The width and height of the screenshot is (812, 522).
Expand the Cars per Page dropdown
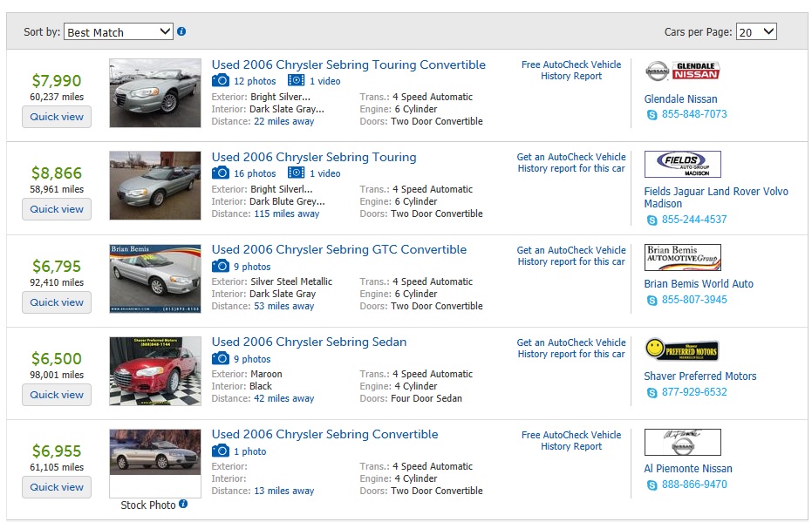755,32
